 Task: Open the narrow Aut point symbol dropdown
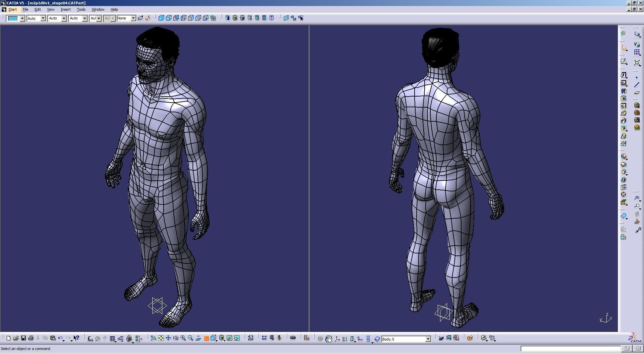point(99,18)
